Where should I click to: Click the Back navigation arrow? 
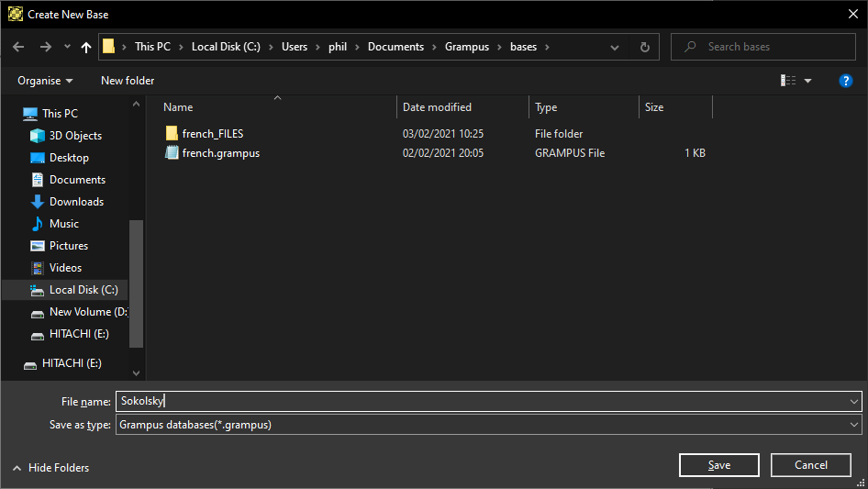(x=19, y=47)
